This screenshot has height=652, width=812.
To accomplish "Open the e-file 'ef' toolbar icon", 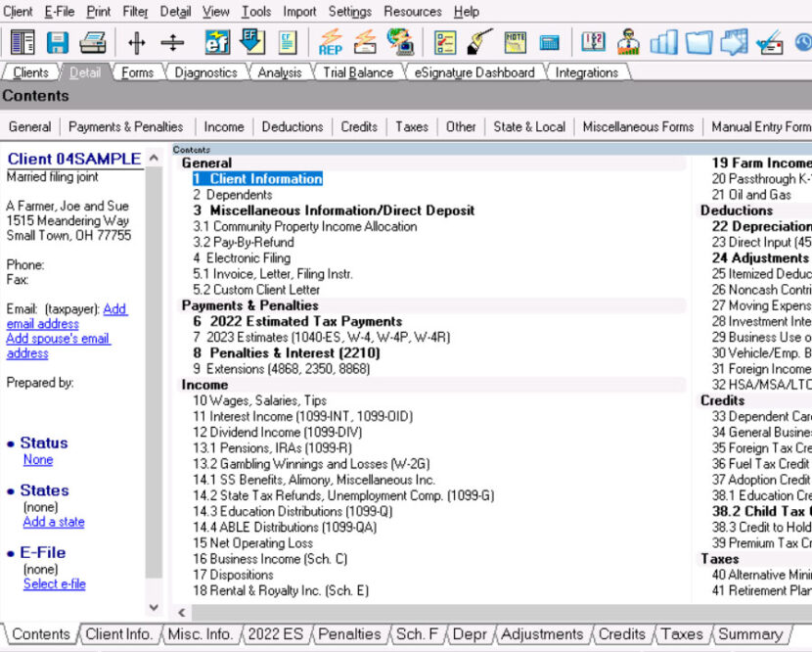I will [216, 42].
